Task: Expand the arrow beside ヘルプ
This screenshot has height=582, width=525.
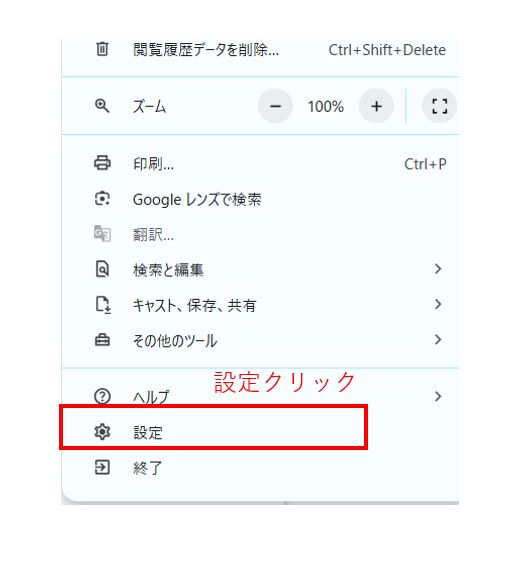Action: coord(438,396)
